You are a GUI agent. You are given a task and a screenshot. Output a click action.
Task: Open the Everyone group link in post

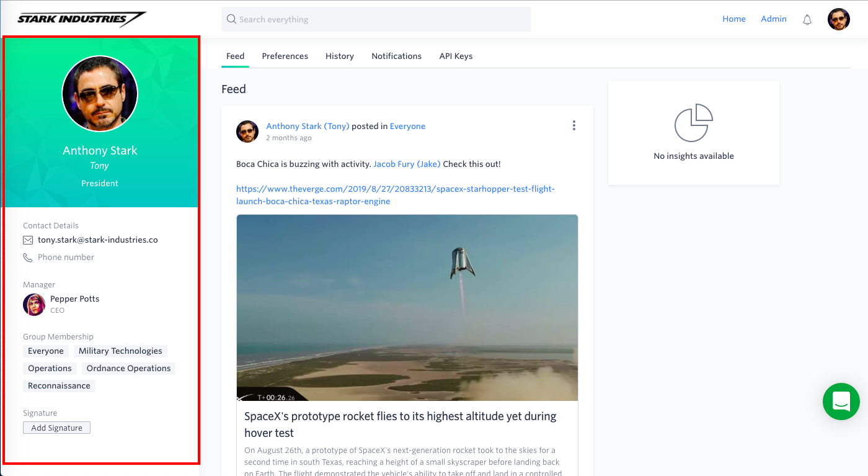407,126
